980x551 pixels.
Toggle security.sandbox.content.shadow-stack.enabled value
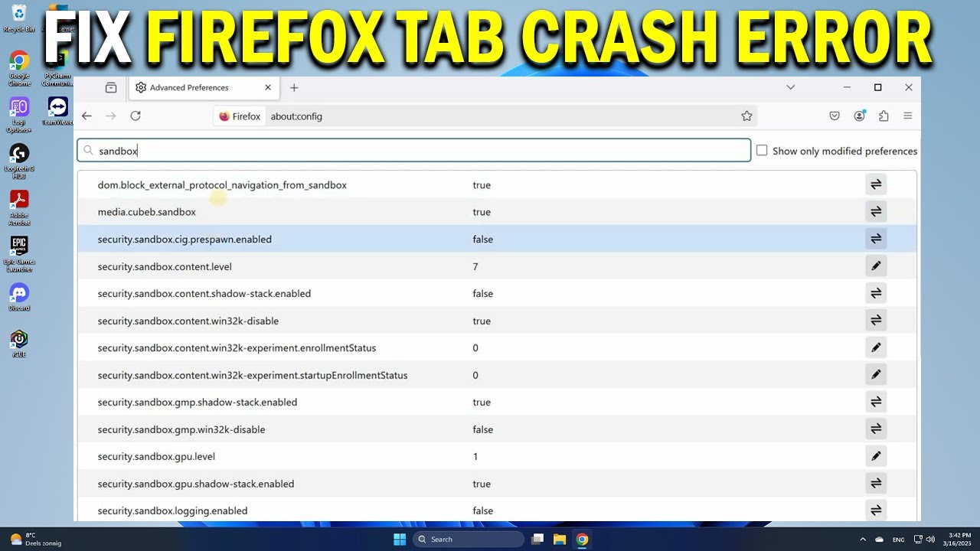click(x=876, y=293)
